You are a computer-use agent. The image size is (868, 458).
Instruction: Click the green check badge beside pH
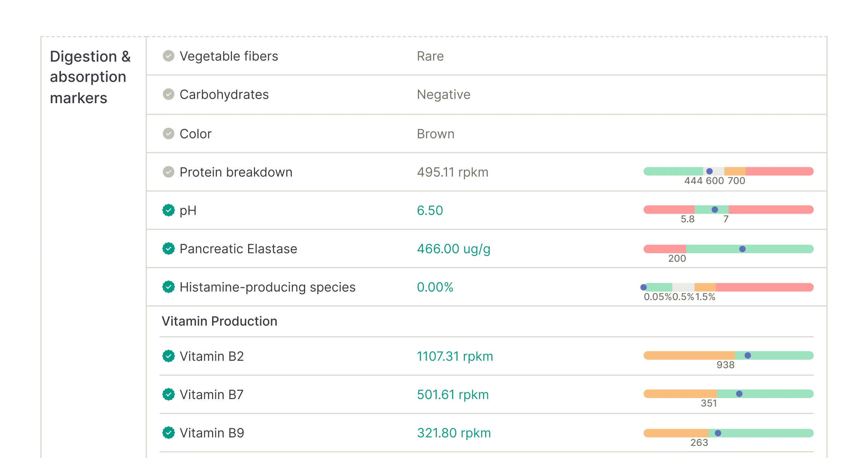tap(169, 211)
